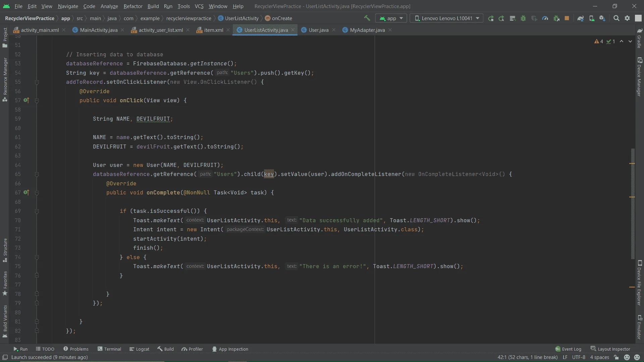644x362 pixels.
Task: Collapse the if-block fold at line 69
Action: click(x=37, y=211)
